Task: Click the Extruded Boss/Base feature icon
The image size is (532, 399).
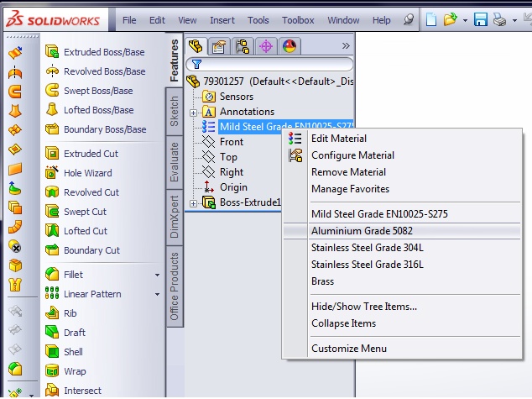Action: [52, 51]
